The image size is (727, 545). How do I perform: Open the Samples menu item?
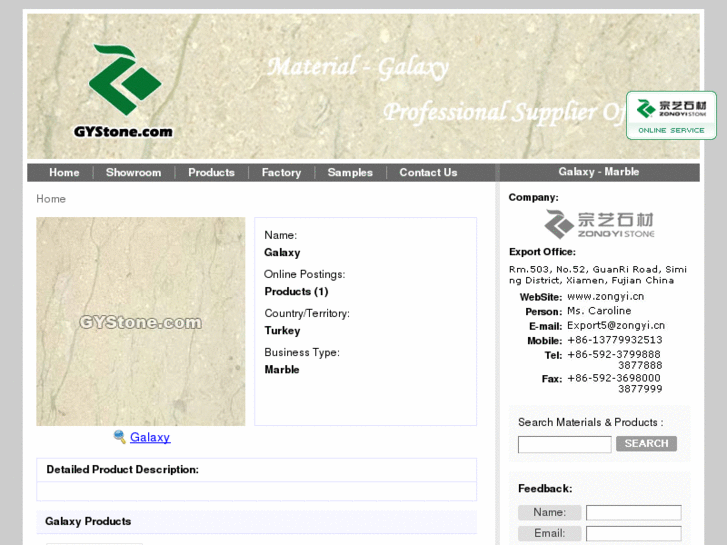(350, 173)
